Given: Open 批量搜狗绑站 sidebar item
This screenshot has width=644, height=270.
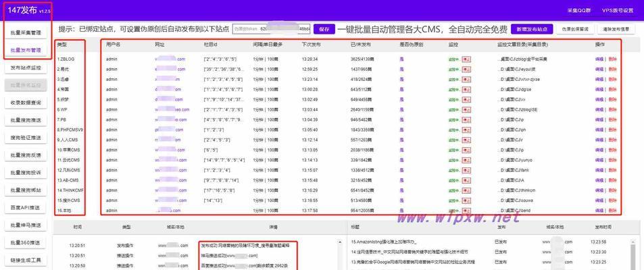Looking at the screenshot, I should pyautogui.click(x=26, y=190).
